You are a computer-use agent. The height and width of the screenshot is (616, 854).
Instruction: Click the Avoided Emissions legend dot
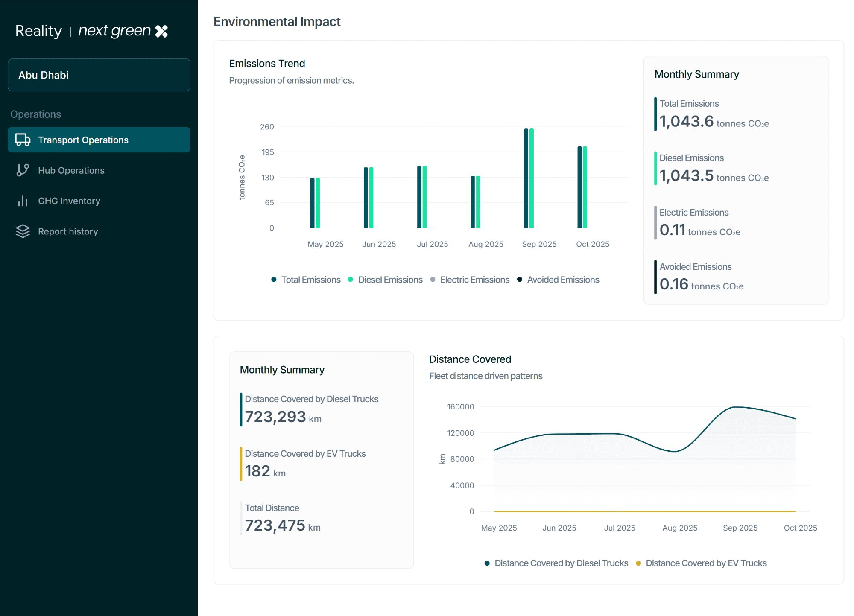point(519,280)
